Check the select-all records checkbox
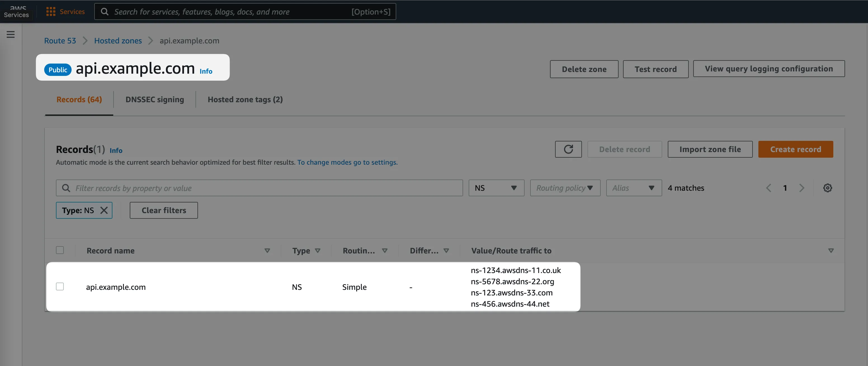868x366 pixels. pos(60,250)
